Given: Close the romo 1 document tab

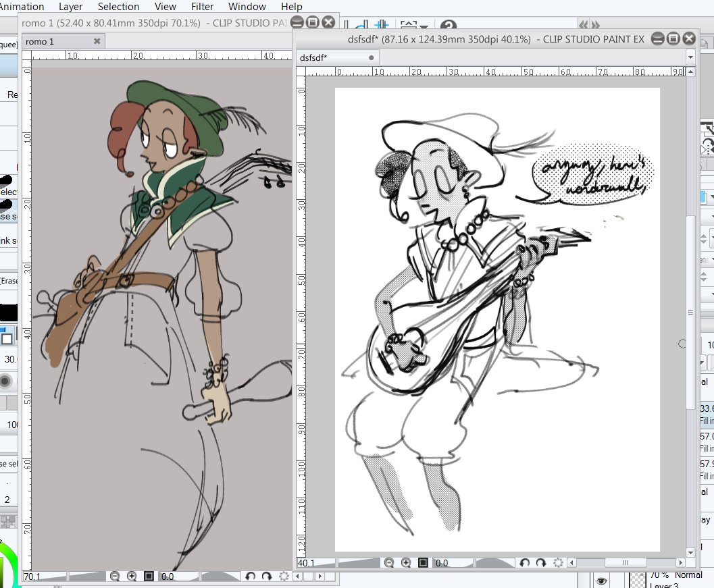Looking at the screenshot, I should click(x=97, y=41).
